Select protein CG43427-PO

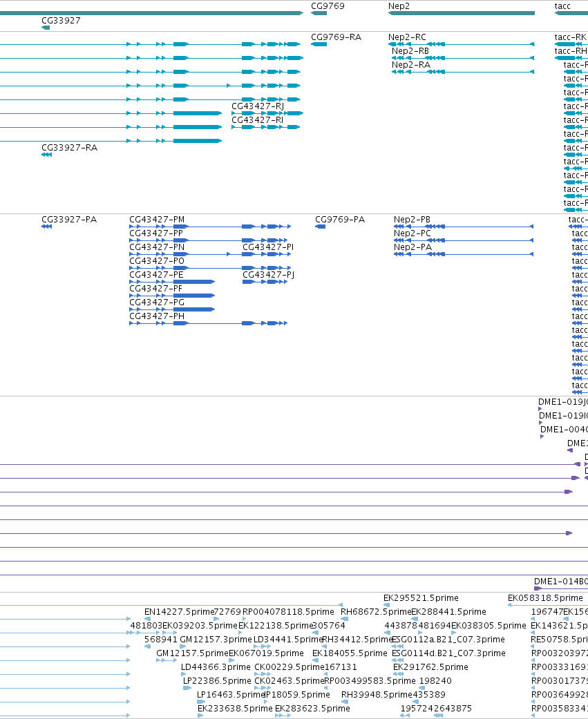pyautogui.click(x=157, y=261)
